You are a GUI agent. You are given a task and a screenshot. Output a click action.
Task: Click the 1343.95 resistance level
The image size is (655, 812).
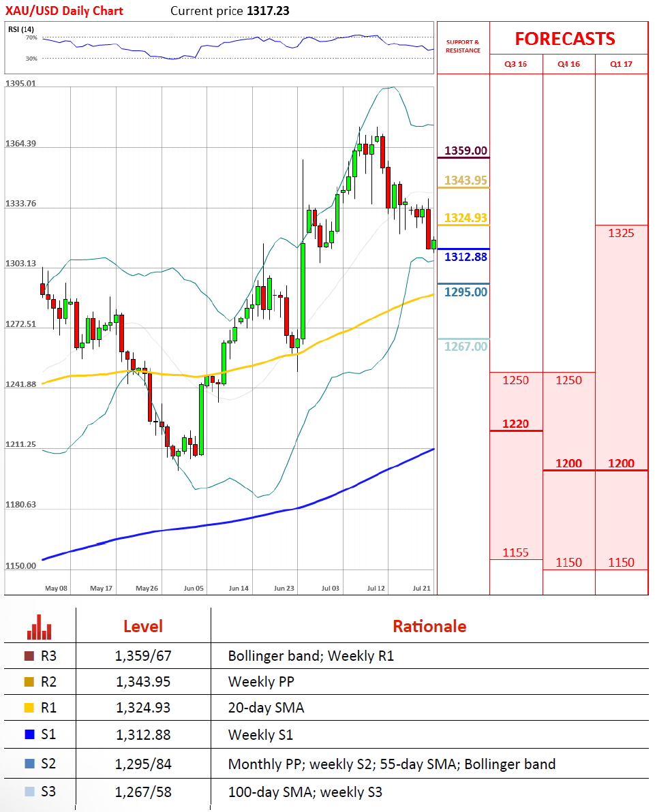[x=466, y=181]
